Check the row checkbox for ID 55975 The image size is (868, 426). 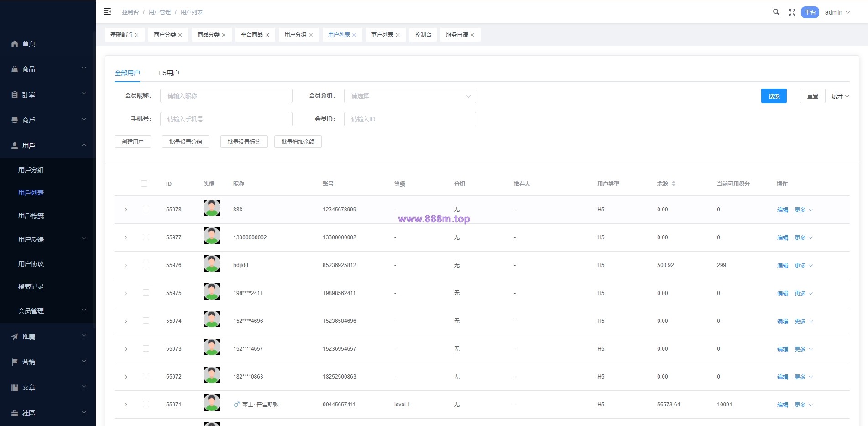coord(146,293)
